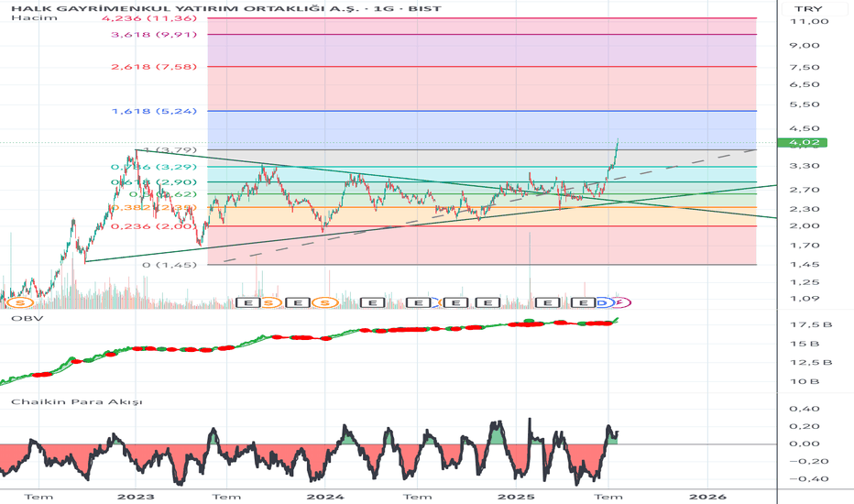Click the E earnings marker beside the D marker
This screenshot has width=854, height=504.
[583, 303]
